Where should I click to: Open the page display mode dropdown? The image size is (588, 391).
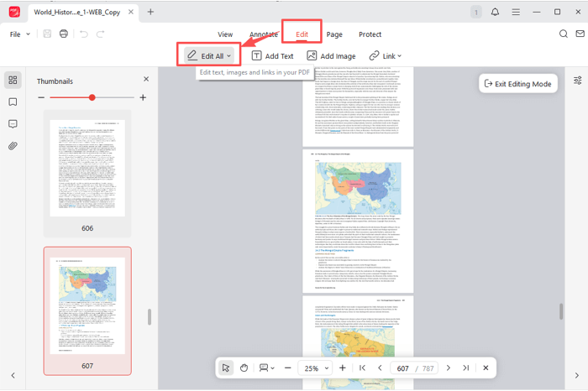[267, 368]
